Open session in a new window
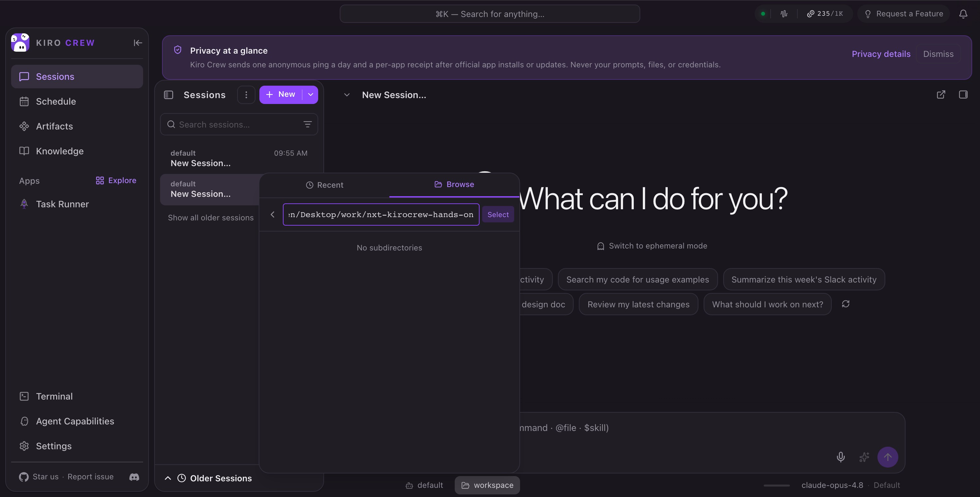Screen dimensions: 980x497 pos(940,95)
